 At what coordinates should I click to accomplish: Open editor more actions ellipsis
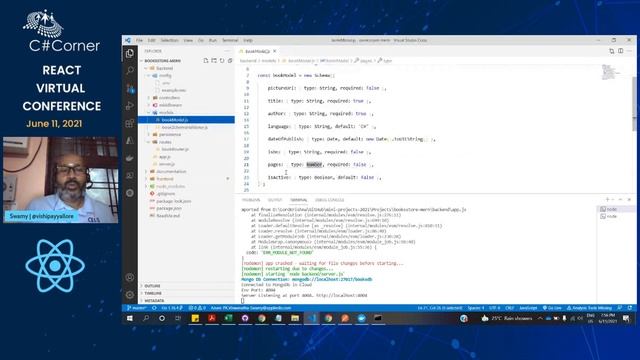click(x=629, y=51)
